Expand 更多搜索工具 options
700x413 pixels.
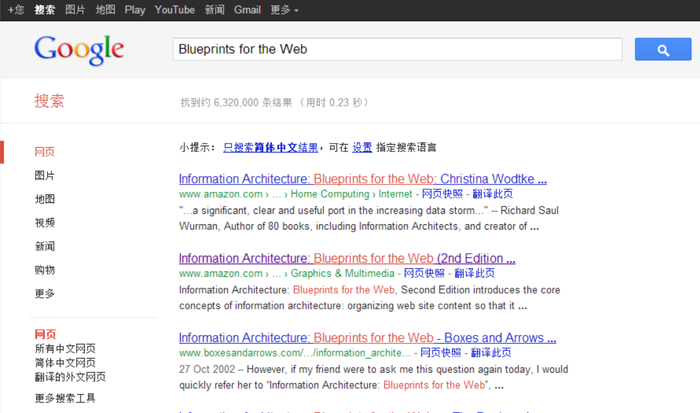click(x=65, y=398)
